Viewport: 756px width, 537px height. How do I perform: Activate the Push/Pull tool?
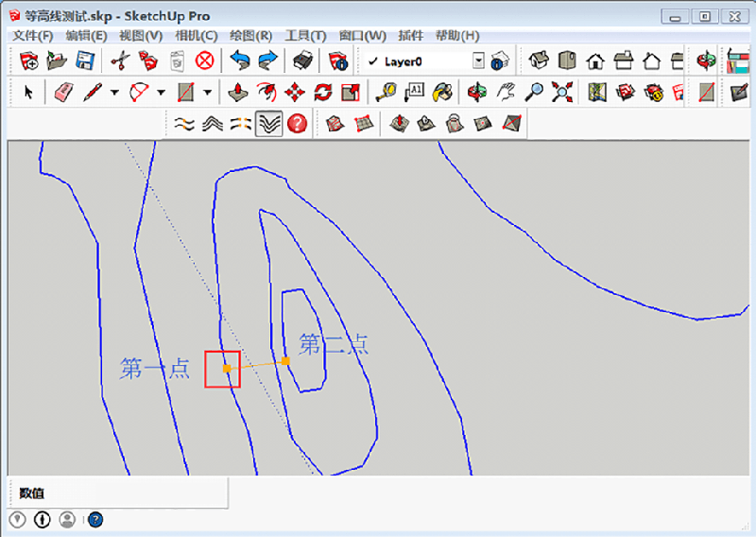tap(239, 92)
